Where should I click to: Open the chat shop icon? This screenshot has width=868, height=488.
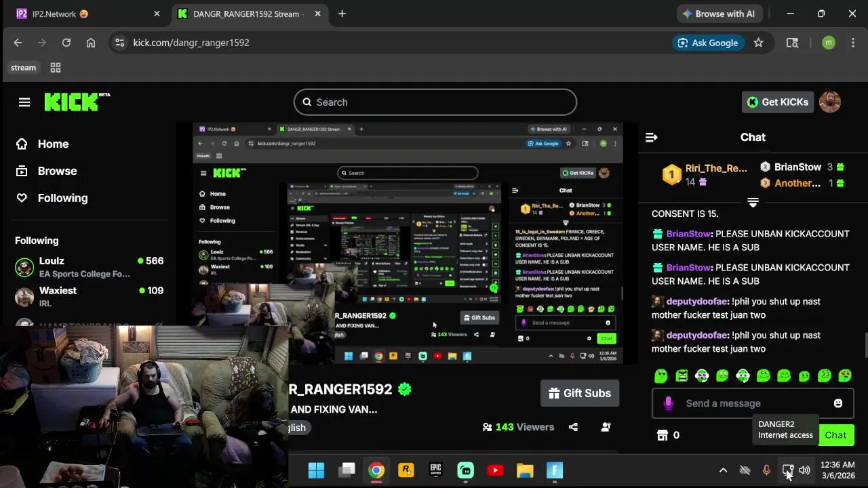(x=663, y=435)
